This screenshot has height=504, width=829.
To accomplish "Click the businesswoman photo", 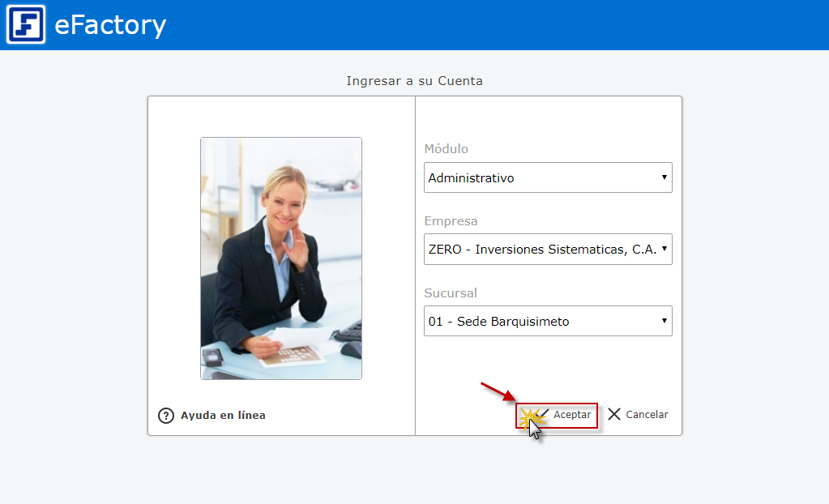I will (x=281, y=258).
